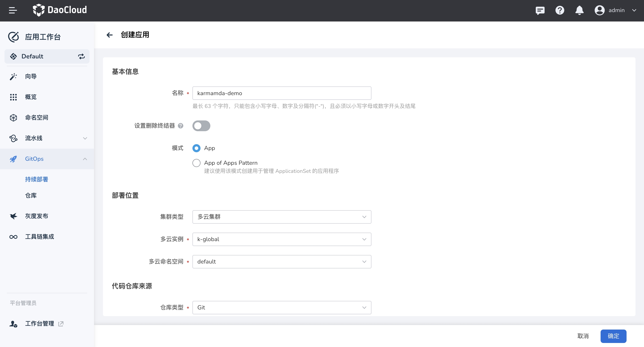Click the 工作台管理 external link icon
This screenshot has height=347, width=644.
61,324
